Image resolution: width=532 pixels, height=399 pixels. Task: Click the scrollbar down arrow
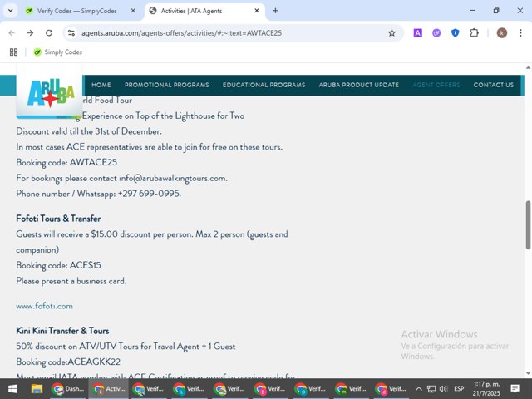[x=529, y=374]
